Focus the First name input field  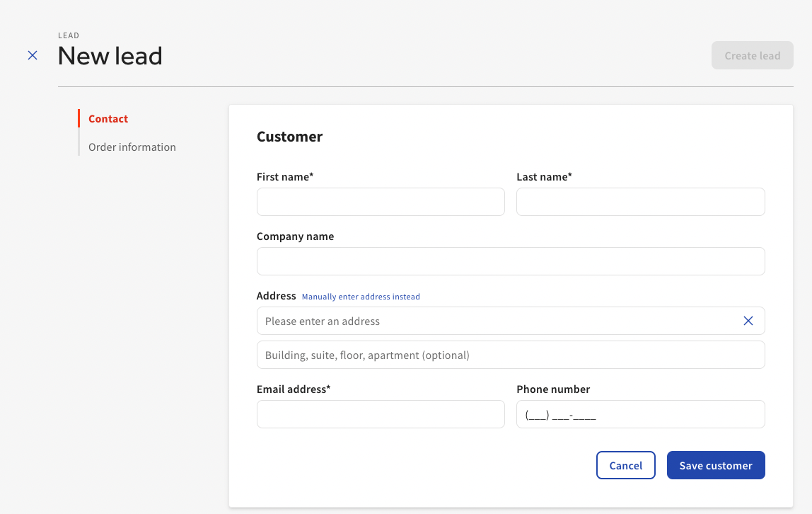pos(381,202)
